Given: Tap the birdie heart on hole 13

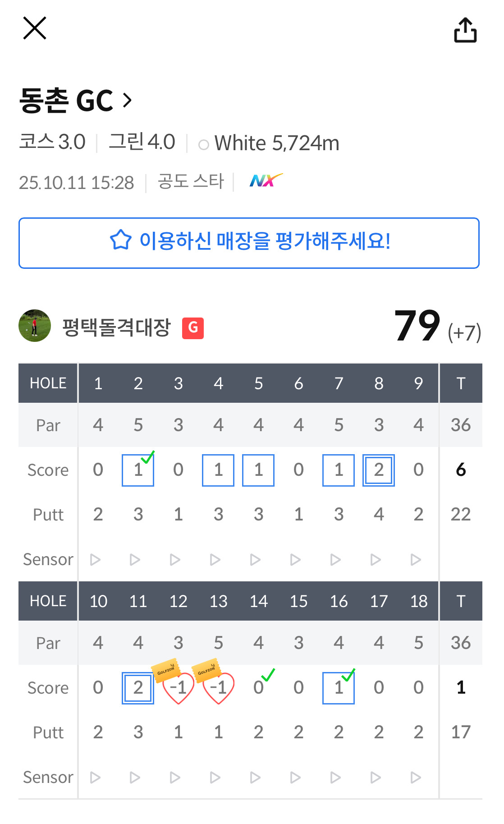Looking at the screenshot, I should pos(219,688).
